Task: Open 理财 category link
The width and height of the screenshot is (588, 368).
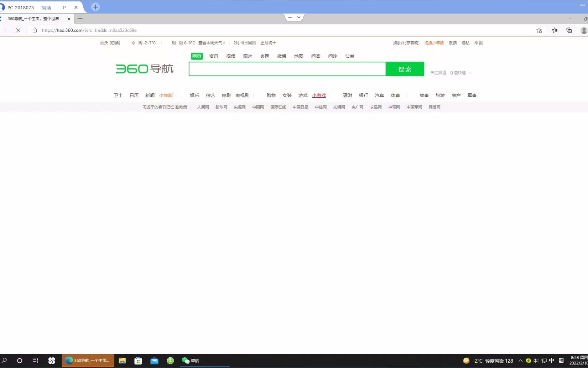Action: click(348, 95)
